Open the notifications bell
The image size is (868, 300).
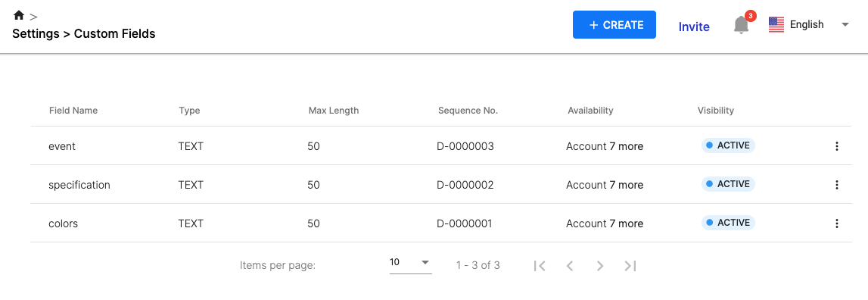point(741,25)
